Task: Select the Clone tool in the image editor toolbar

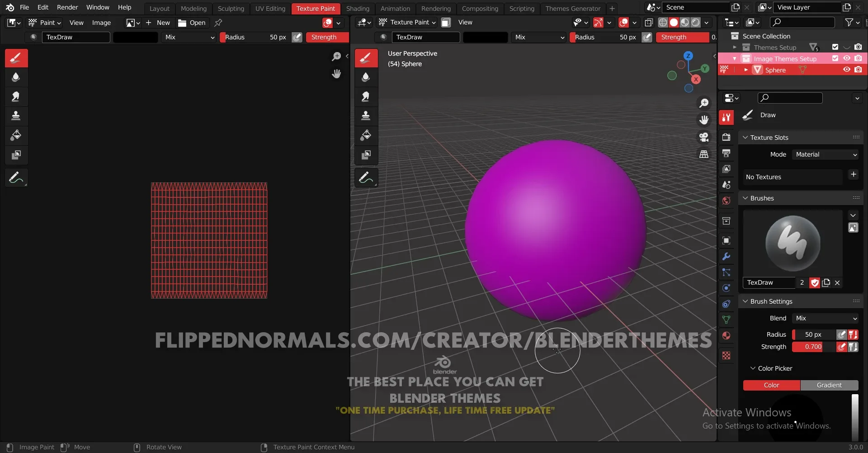Action: tap(16, 116)
